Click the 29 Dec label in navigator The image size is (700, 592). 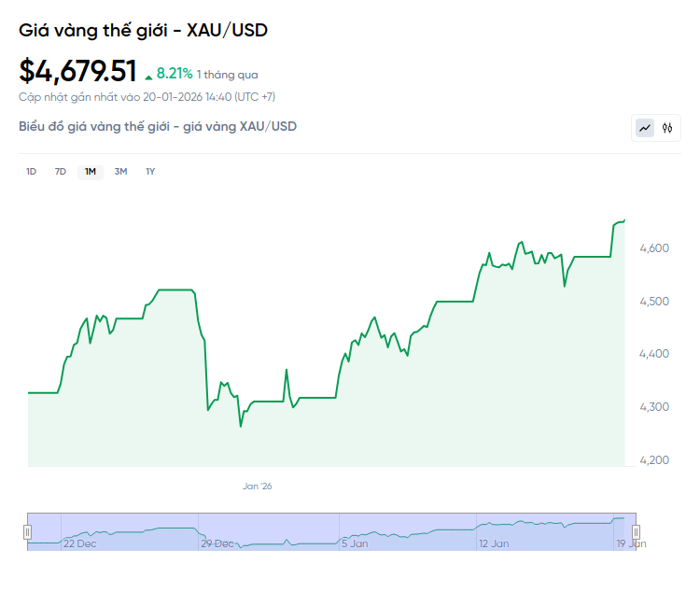[217, 543]
